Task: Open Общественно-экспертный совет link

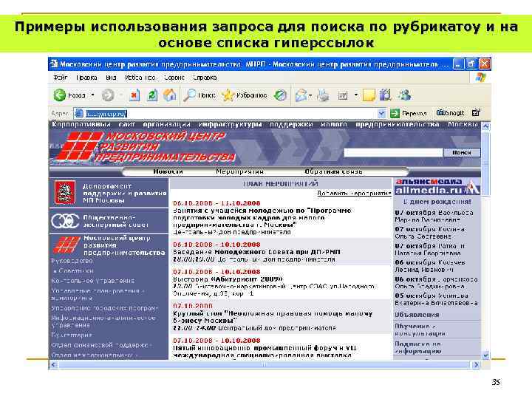Action: coord(116,221)
